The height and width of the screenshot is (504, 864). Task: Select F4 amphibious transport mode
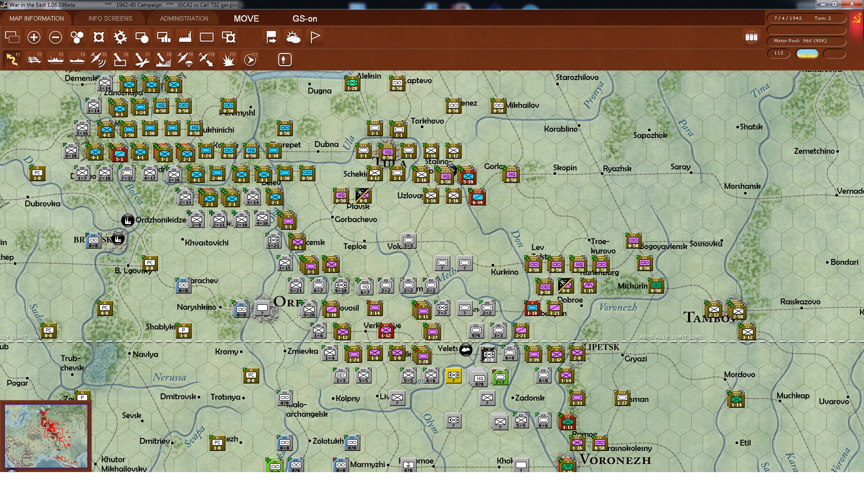click(77, 59)
